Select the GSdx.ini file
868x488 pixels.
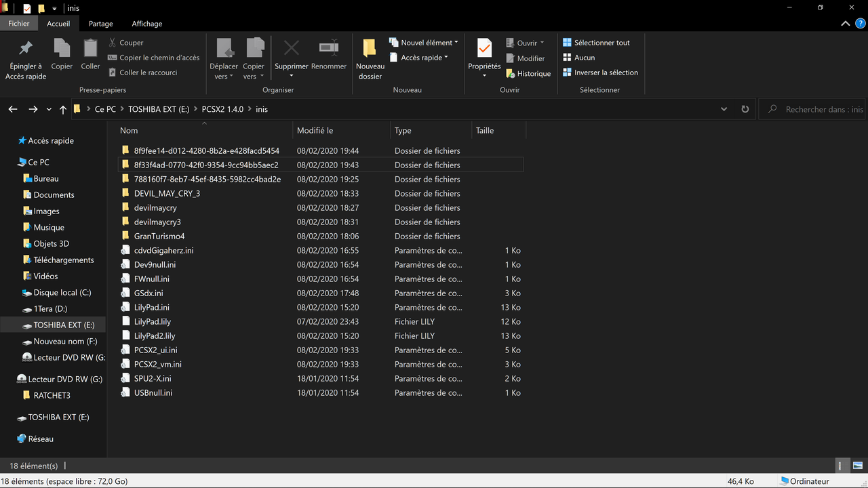tap(149, 293)
